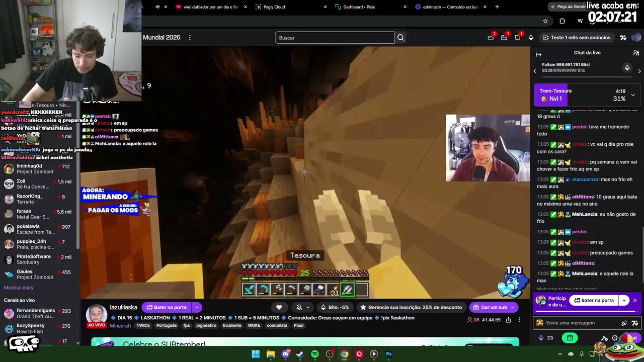Dismiss the purple chat callout banner

click(635, 300)
